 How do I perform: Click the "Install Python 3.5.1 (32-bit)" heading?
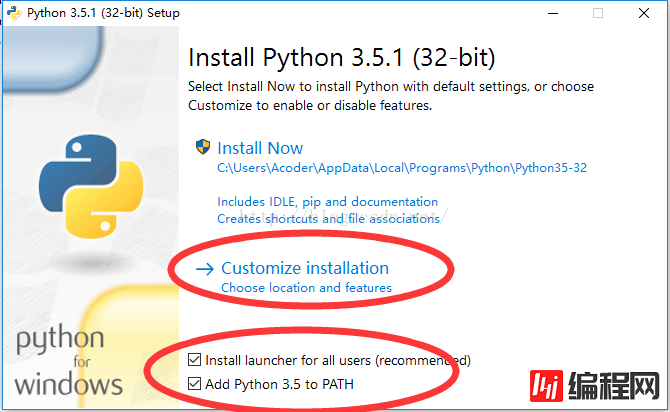coord(341,56)
